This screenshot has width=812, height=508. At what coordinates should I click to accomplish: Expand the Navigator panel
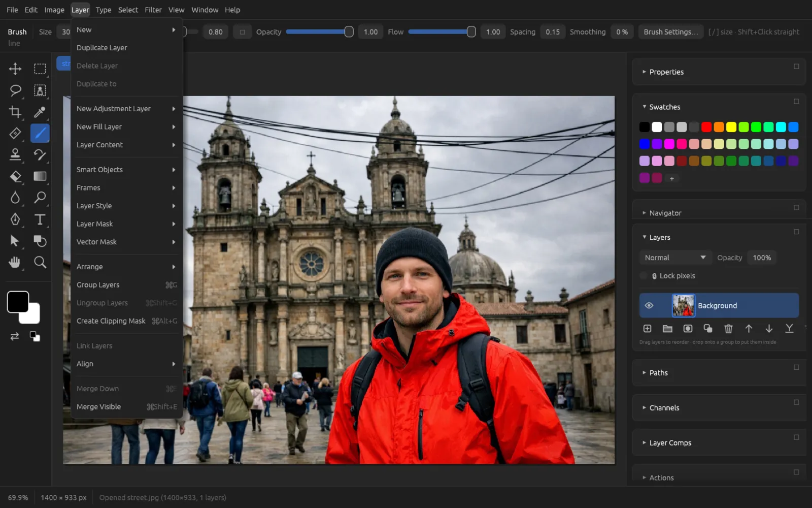(x=665, y=213)
